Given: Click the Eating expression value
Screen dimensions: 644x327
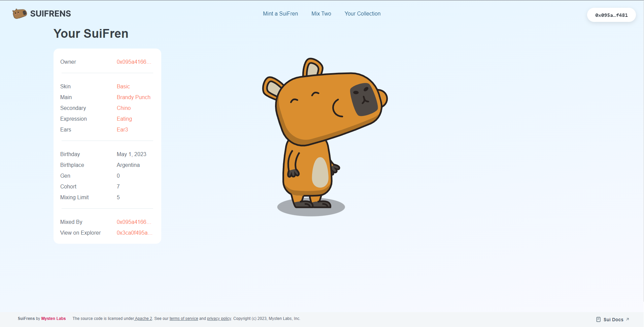Looking at the screenshot, I should pos(124,119).
